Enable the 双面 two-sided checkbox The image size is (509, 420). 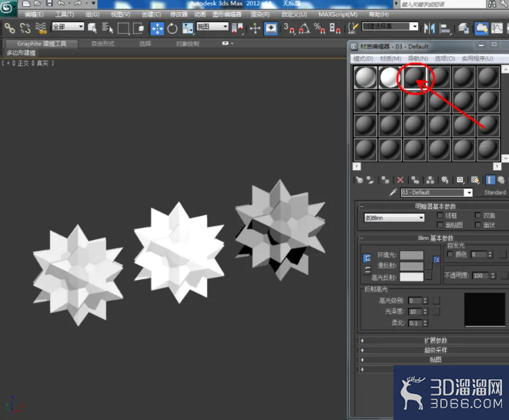click(x=477, y=215)
